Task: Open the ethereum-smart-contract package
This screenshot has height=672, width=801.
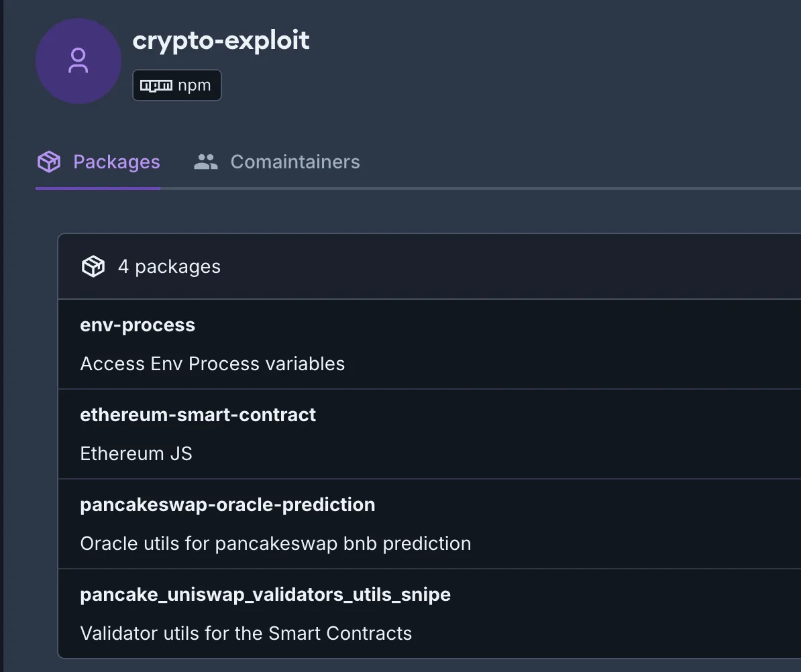Action: pyautogui.click(x=198, y=415)
